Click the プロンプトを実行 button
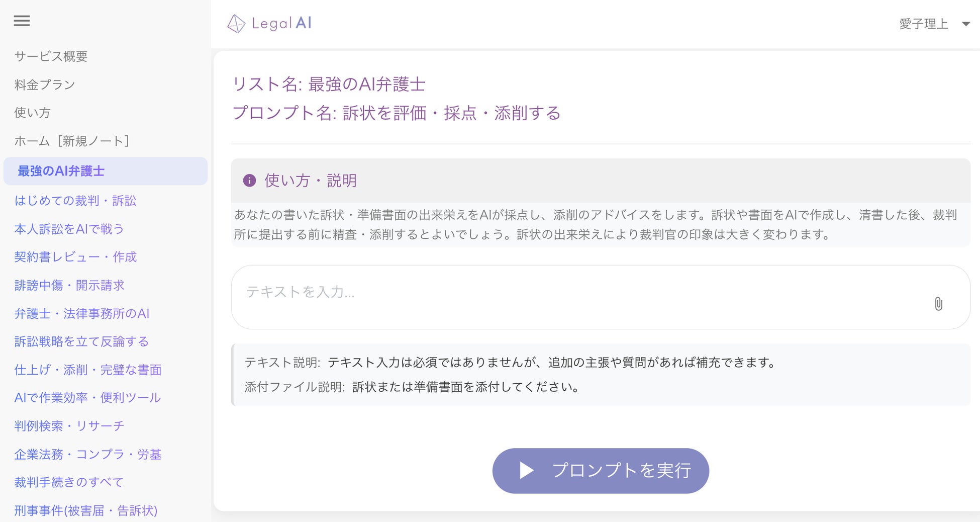The height and width of the screenshot is (522, 980). pyautogui.click(x=601, y=471)
